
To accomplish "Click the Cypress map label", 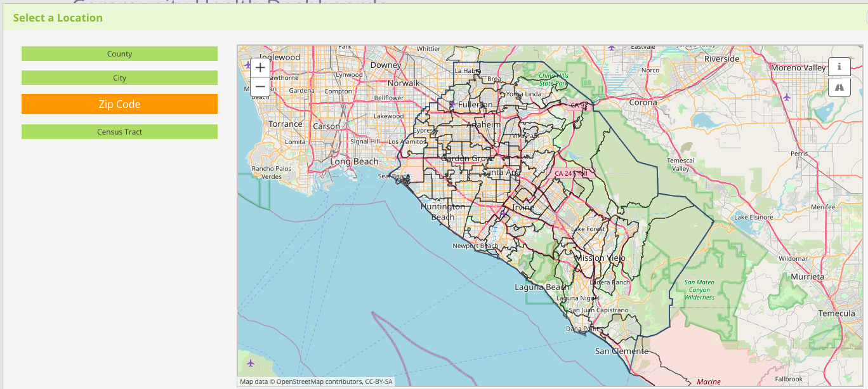I will coord(424,131).
